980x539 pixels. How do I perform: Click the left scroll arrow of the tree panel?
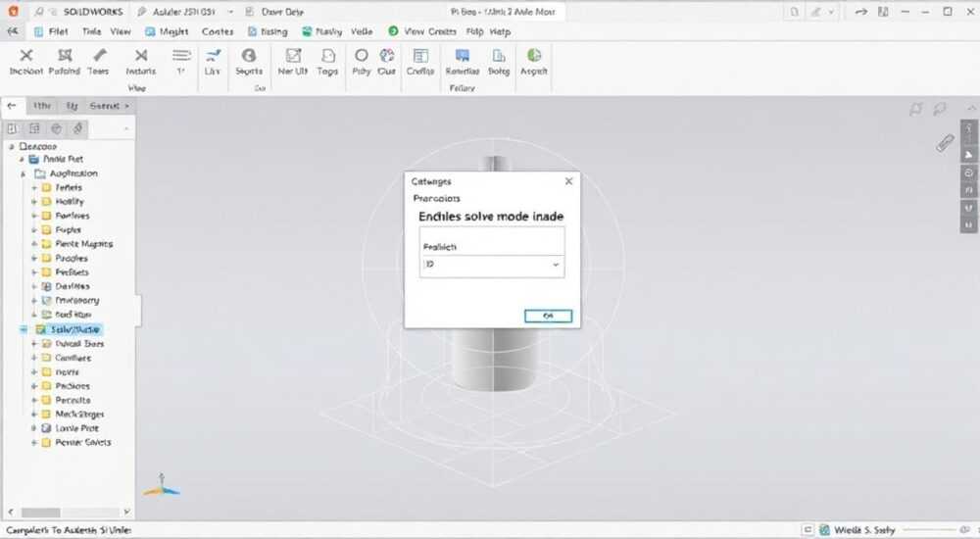point(11,513)
